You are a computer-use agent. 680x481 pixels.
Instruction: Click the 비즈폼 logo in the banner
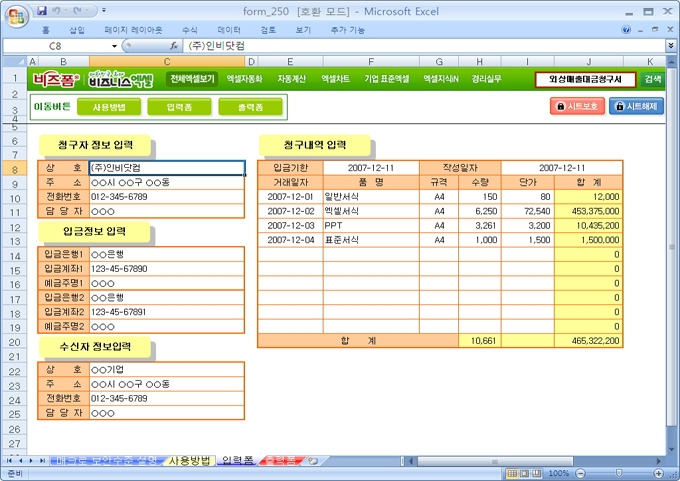pos(56,79)
